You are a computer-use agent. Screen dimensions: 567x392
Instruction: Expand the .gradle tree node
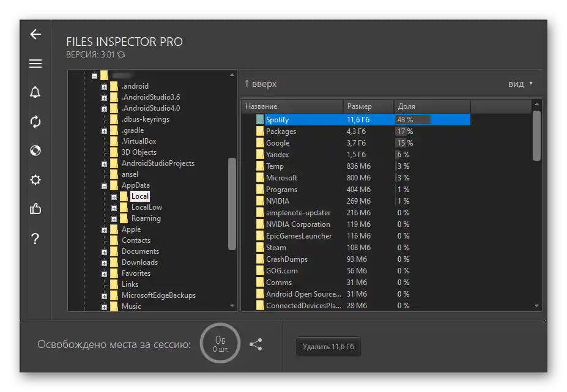click(104, 131)
